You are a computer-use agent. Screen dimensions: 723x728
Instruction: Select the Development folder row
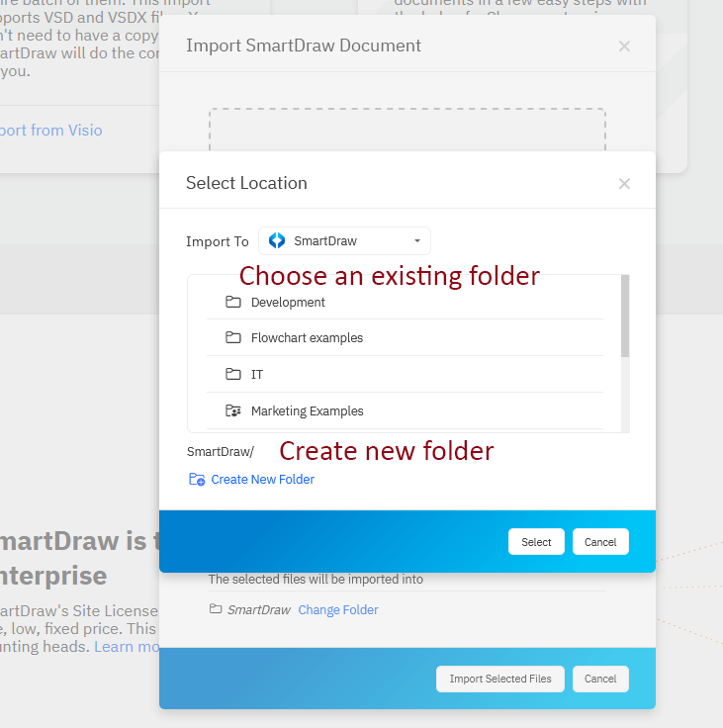coord(404,302)
